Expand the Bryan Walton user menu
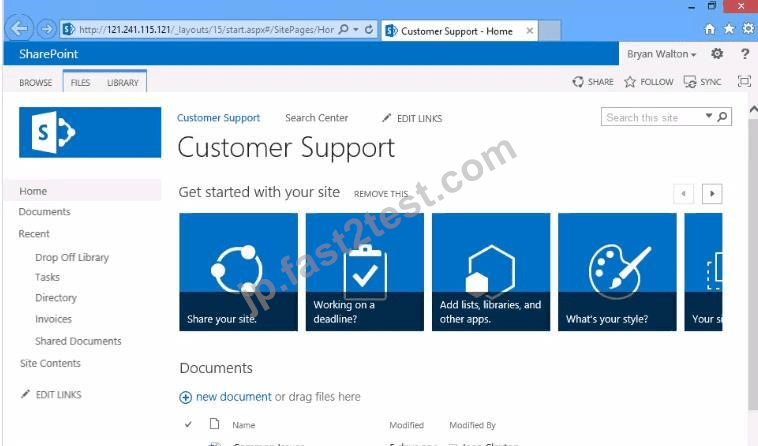This screenshot has height=446, width=758. pos(661,54)
